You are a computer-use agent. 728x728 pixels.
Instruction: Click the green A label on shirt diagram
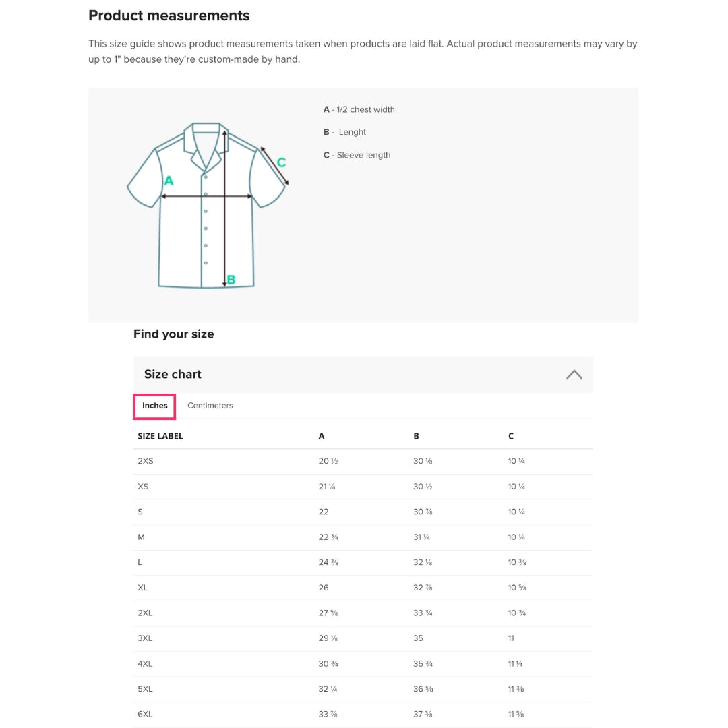click(x=169, y=181)
